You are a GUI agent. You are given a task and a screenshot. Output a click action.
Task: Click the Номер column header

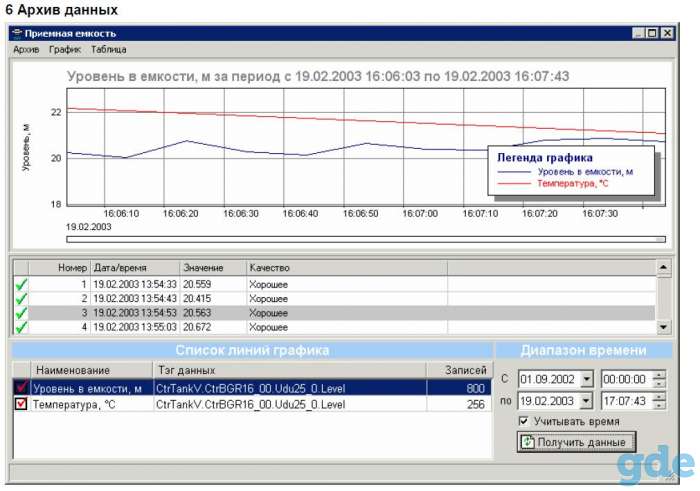pyautogui.click(x=59, y=268)
